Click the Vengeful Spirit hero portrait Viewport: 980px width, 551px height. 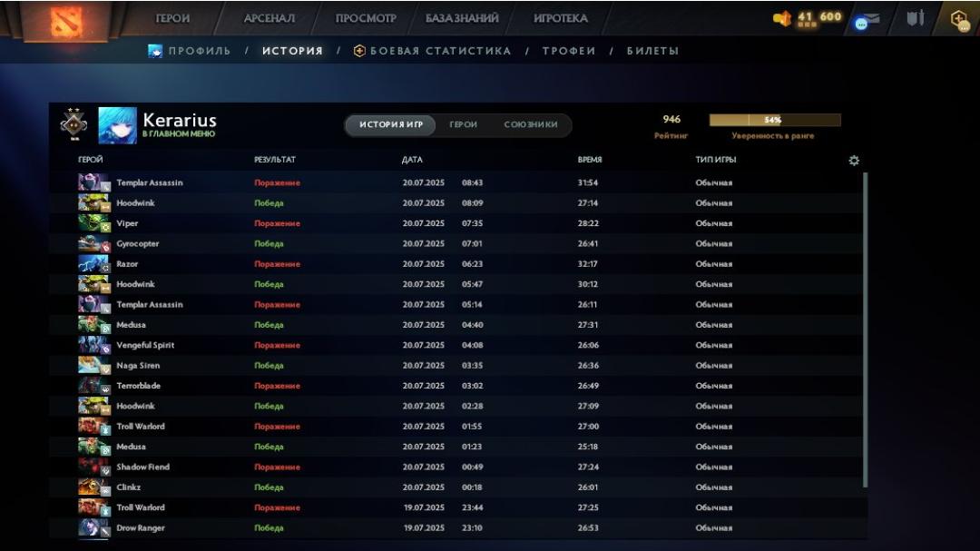[x=93, y=345]
